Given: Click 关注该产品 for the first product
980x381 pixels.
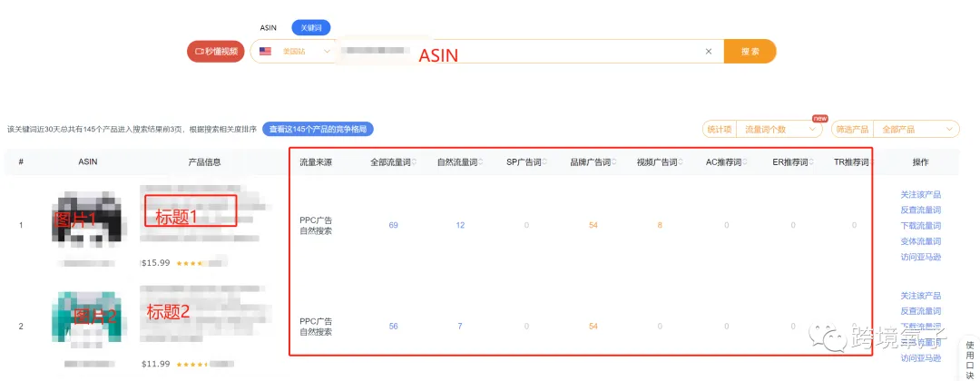Looking at the screenshot, I should tap(921, 195).
